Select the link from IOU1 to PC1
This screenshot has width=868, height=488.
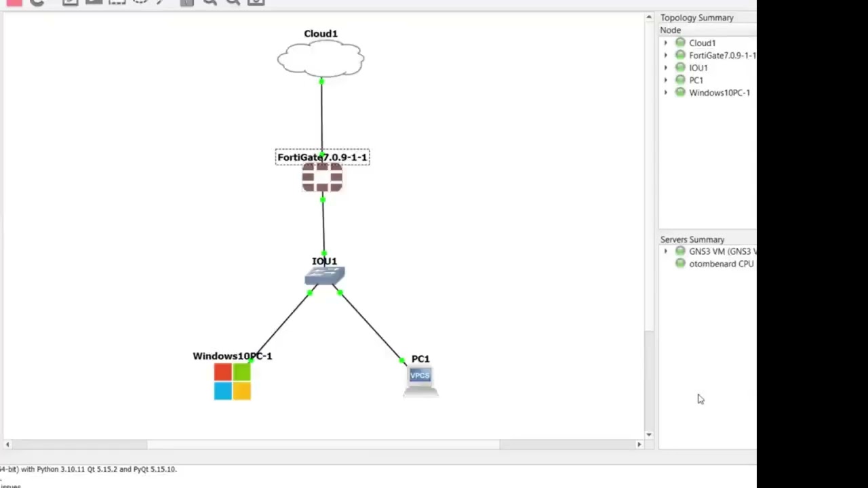click(x=371, y=327)
